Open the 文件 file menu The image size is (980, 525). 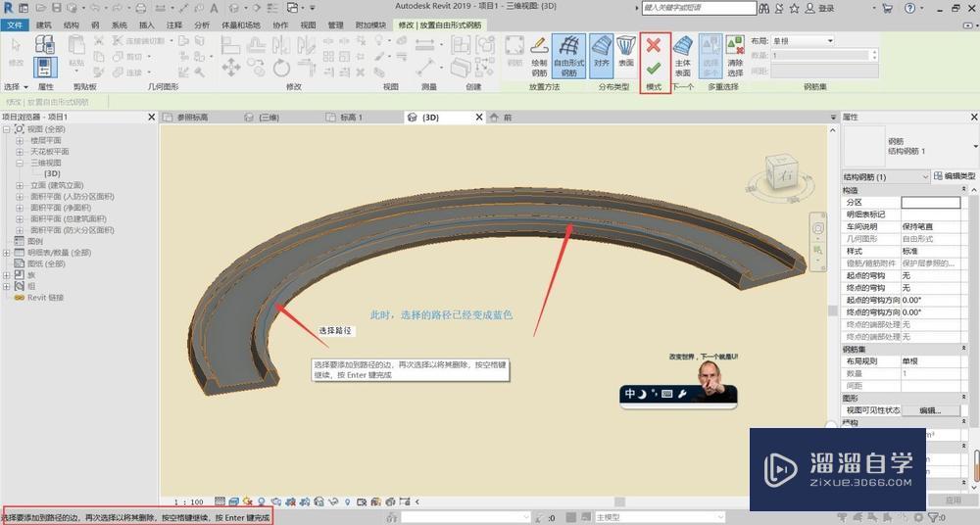click(x=15, y=25)
